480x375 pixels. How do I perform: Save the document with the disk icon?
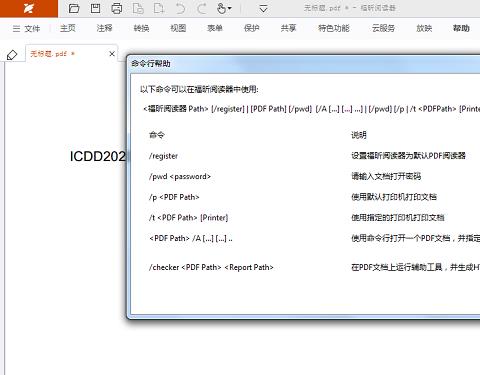coord(96,8)
